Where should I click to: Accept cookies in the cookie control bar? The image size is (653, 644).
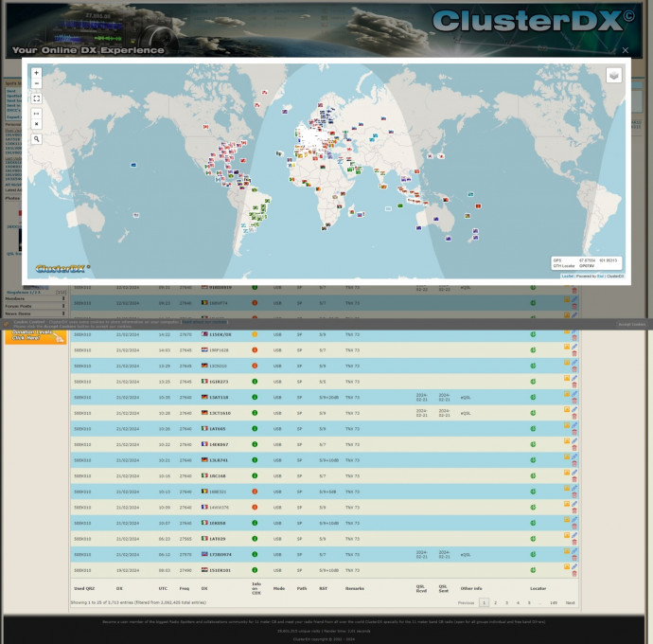click(x=632, y=324)
